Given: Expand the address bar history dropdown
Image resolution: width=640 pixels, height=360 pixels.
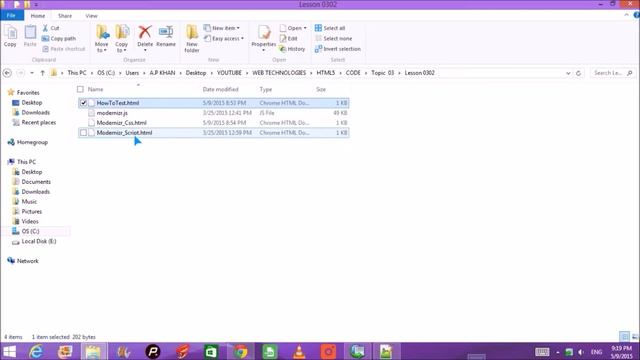Looking at the screenshot, I should click(568, 73).
